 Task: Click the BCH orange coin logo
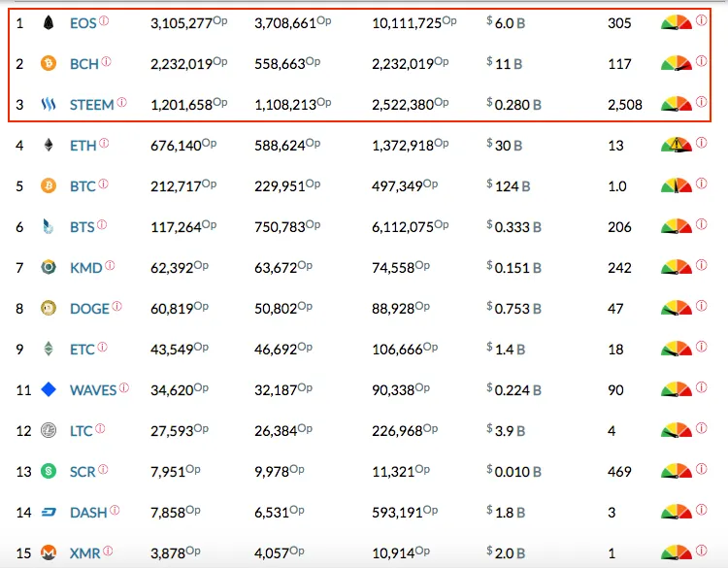coord(49,63)
